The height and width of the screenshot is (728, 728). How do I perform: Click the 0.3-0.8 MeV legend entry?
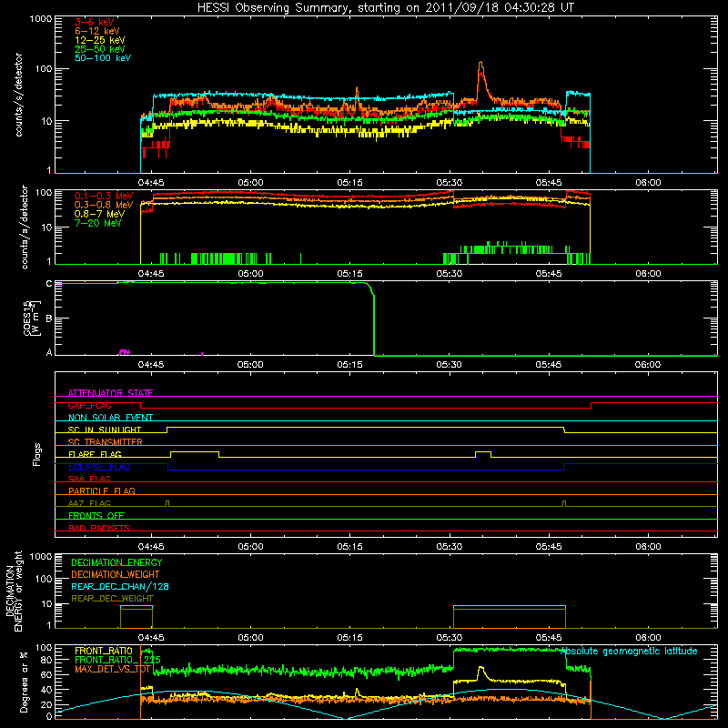point(104,205)
